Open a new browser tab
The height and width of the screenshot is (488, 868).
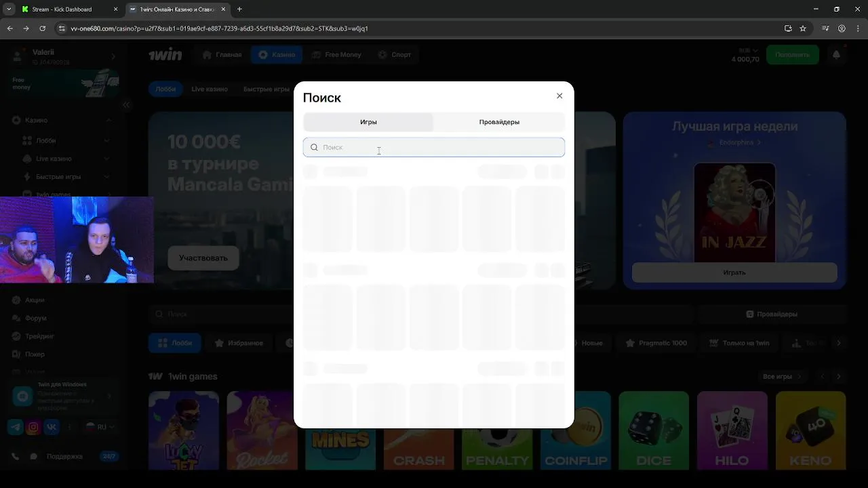tap(239, 9)
